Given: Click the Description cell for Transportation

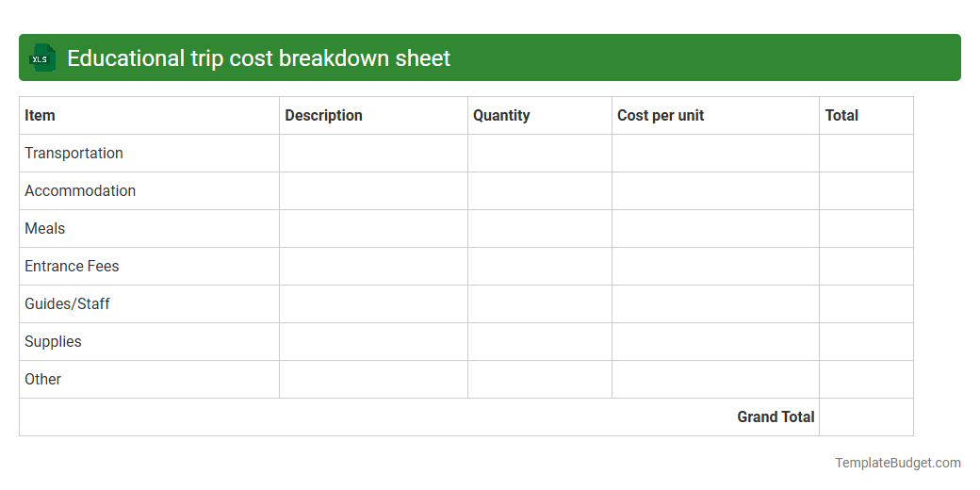Looking at the screenshot, I should pyautogui.click(x=373, y=153).
